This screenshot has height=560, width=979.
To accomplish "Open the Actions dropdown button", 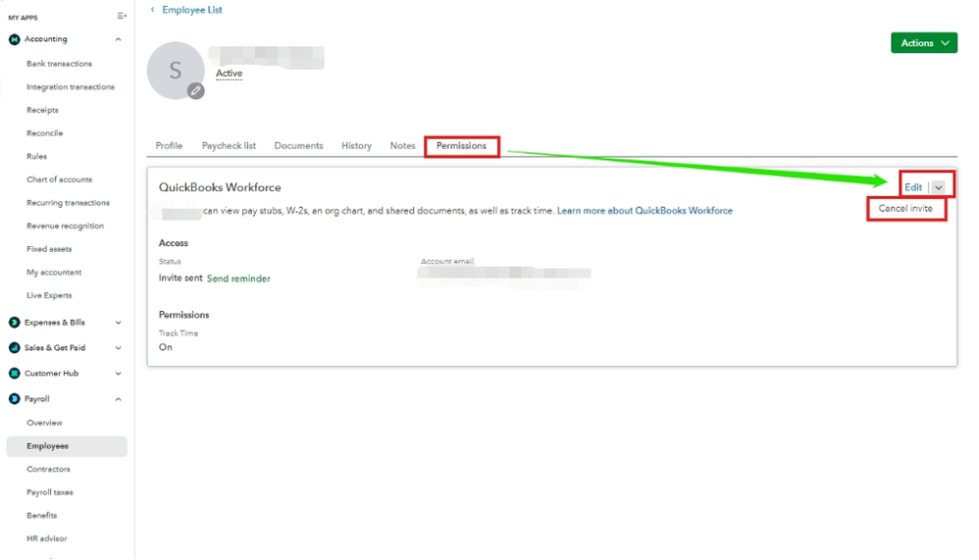I will click(924, 43).
